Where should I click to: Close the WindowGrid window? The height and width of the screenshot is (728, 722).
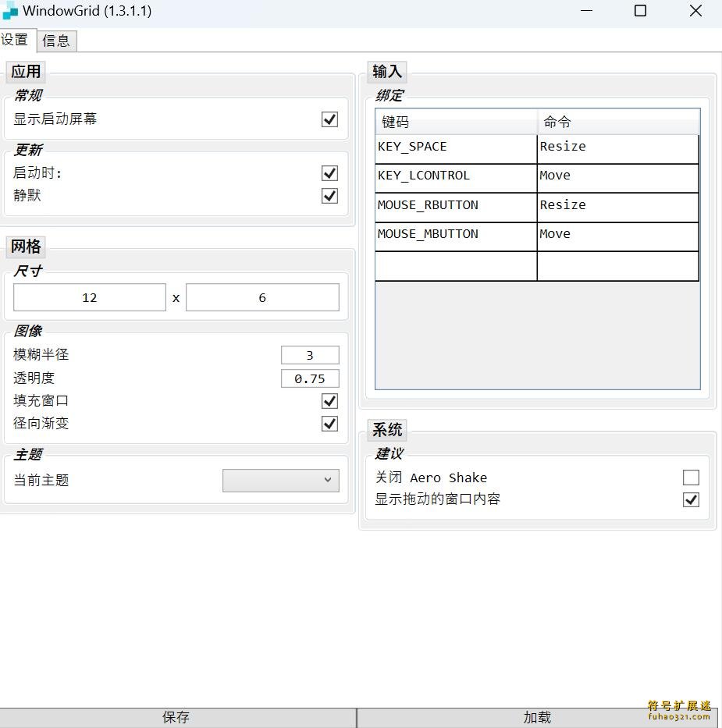(695, 11)
